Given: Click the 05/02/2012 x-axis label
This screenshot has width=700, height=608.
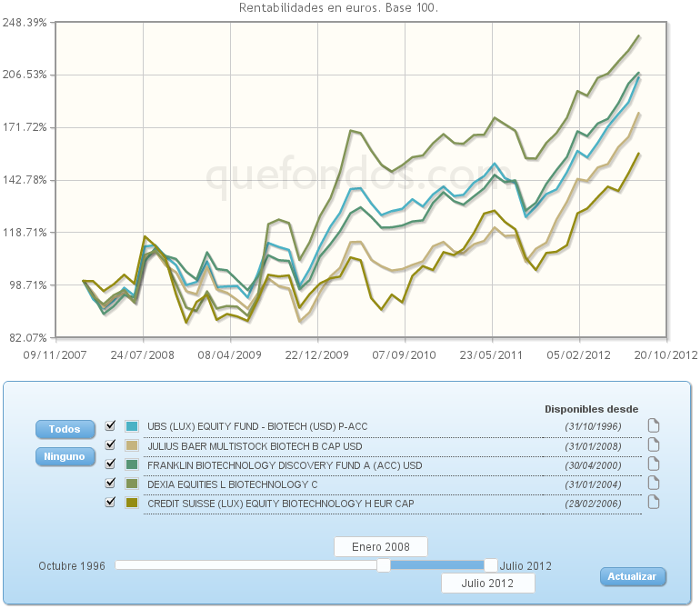Looking at the screenshot, I should click(579, 355).
